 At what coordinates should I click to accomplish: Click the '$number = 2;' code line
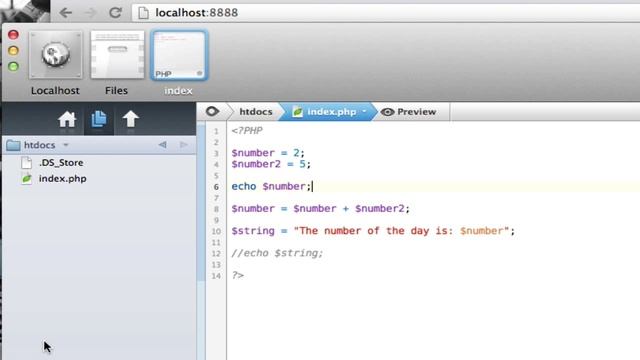pyautogui.click(x=268, y=153)
